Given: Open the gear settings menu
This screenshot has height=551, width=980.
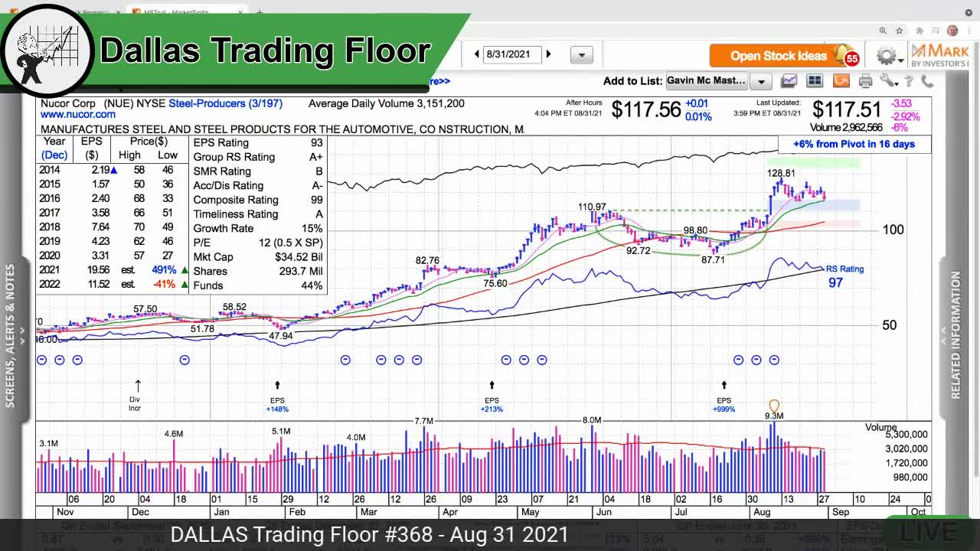Looking at the screenshot, I should pos(887,56).
